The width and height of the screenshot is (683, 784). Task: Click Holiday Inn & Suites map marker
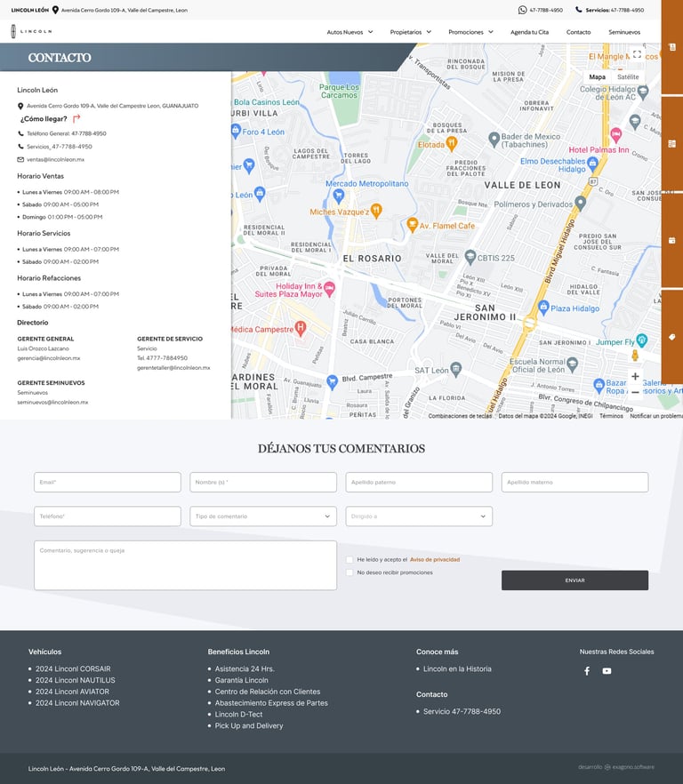point(329,289)
